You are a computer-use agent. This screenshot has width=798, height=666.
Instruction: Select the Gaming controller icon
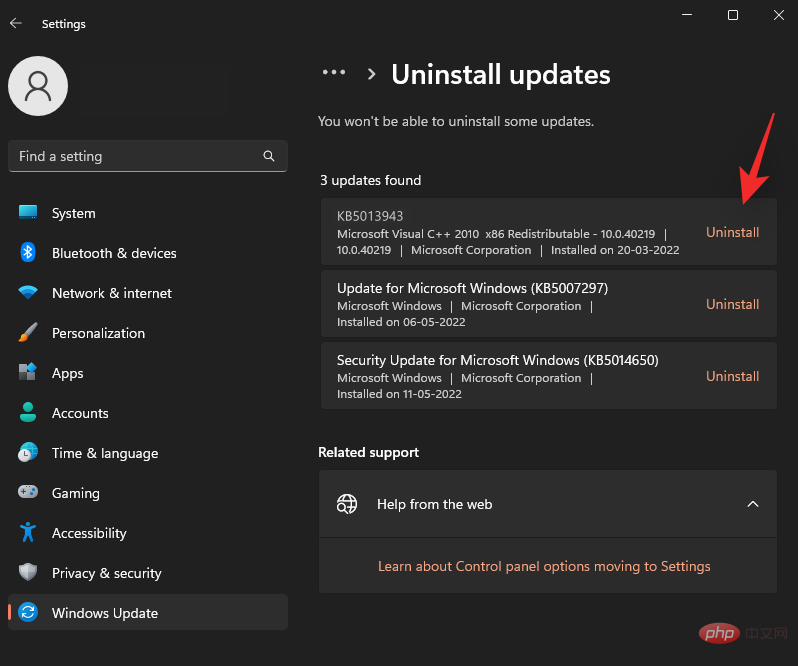coord(28,493)
